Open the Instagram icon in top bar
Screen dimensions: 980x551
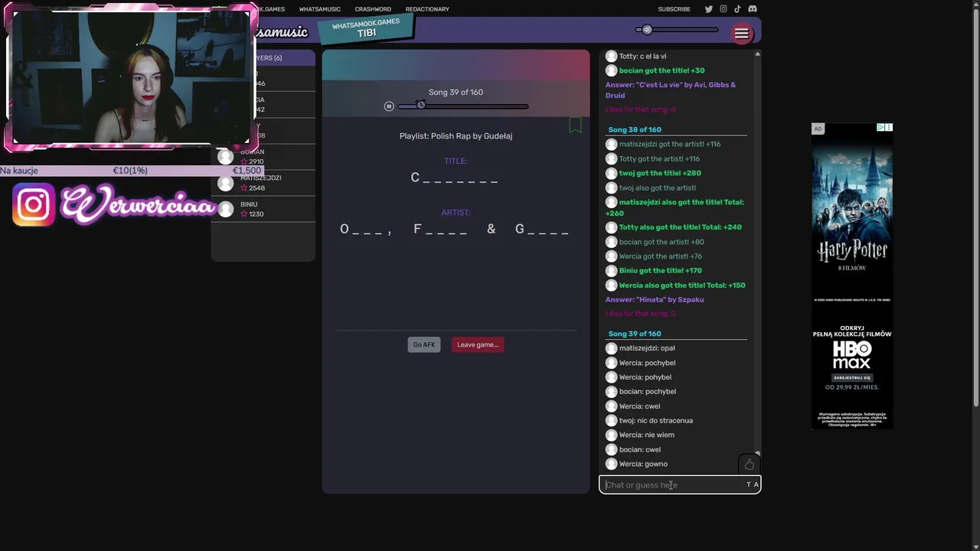click(724, 9)
